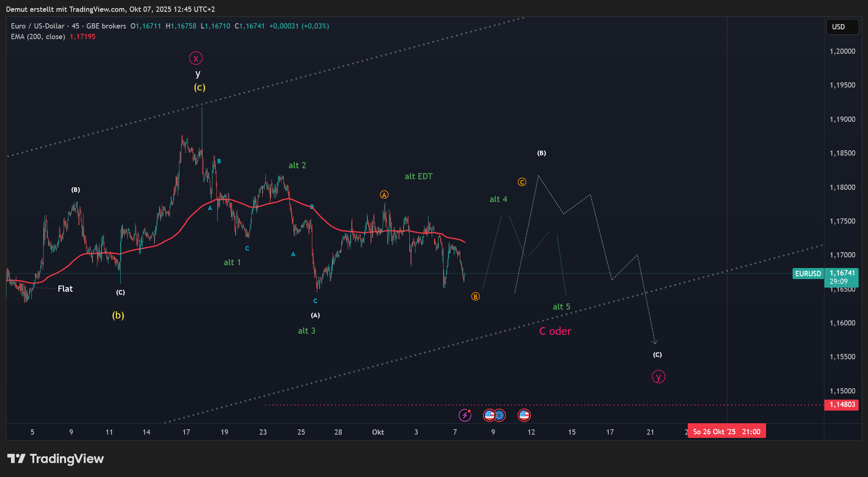The height and width of the screenshot is (477, 868).
Task: Click the 1,20000 price scale value
Action: (842, 51)
